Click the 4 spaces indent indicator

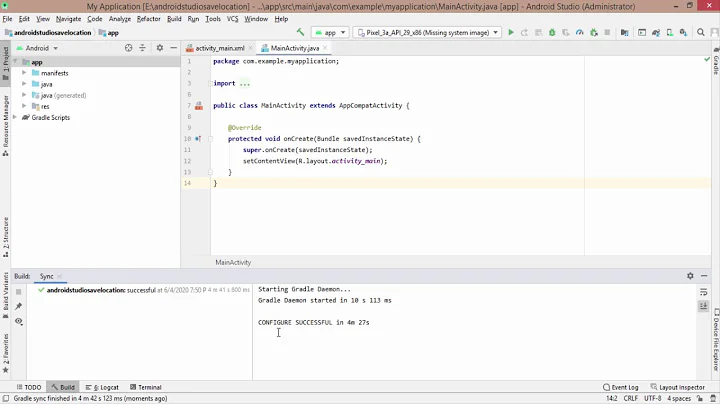679,398
